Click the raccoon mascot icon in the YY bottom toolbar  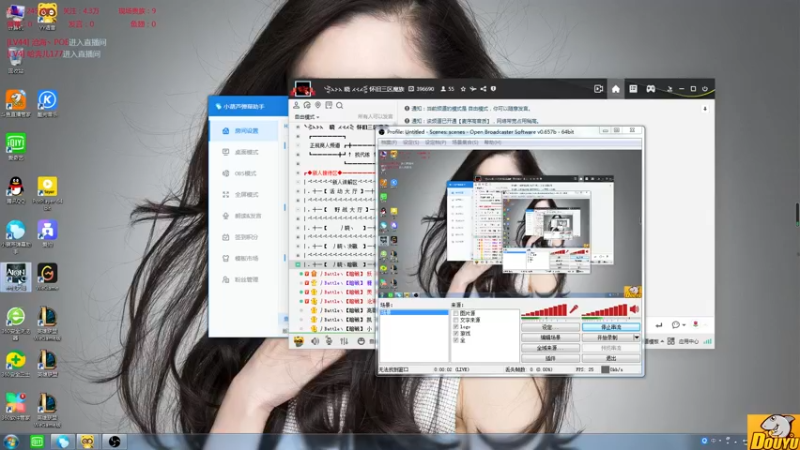pyautogui.click(x=299, y=341)
